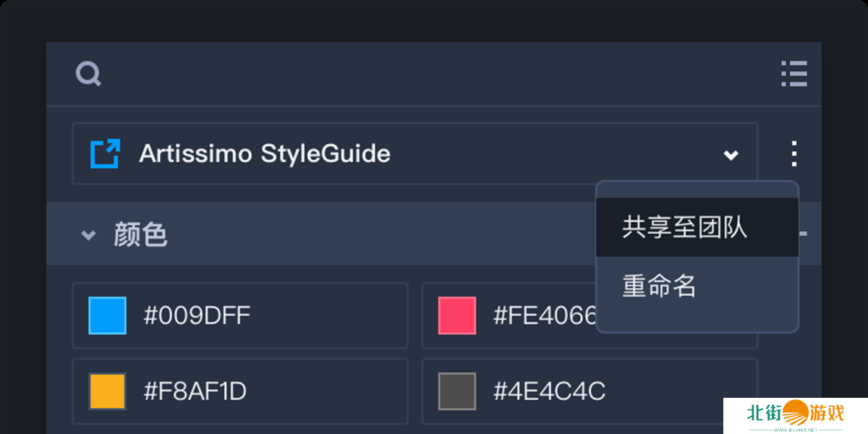Expand the library dropdown chevron arrow
Screen dimensions: 868x434
click(x=731, y=154)
